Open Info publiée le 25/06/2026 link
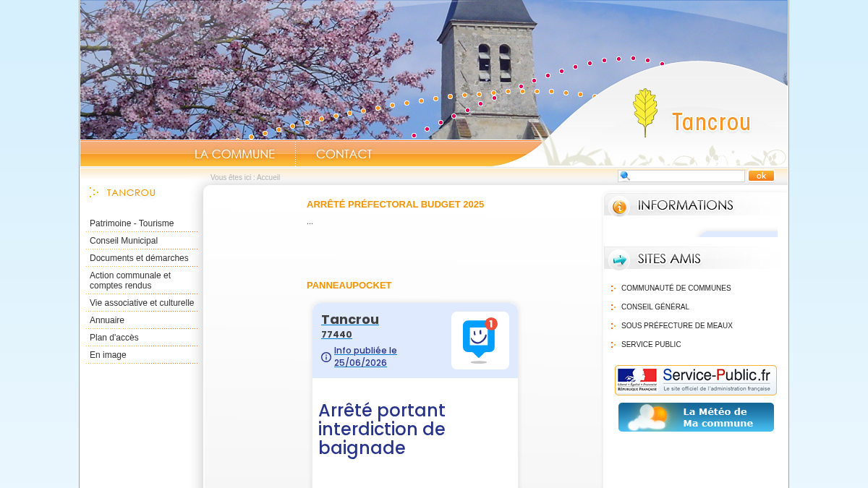 365,356
